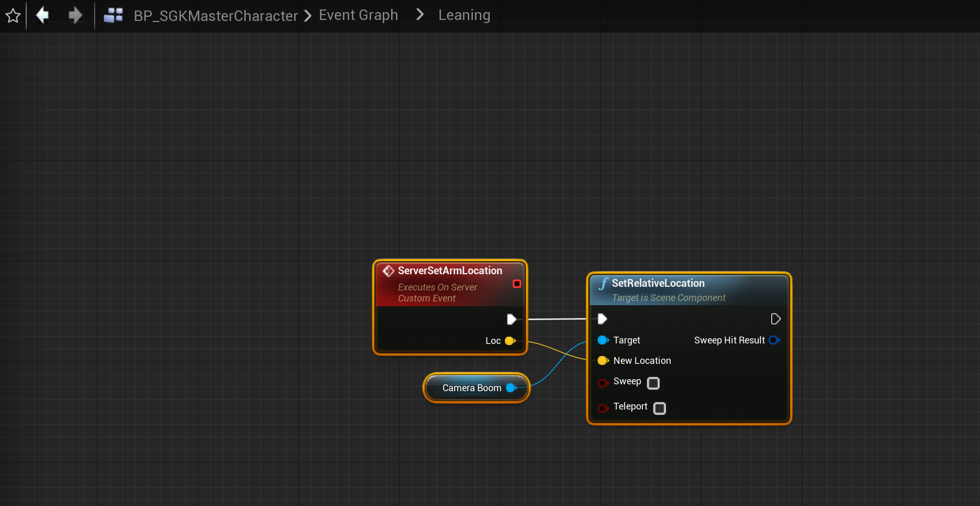Screen dimensions: 980x506
Task: Click the Sweep boolean input pin
Action: tap(603, 383)
